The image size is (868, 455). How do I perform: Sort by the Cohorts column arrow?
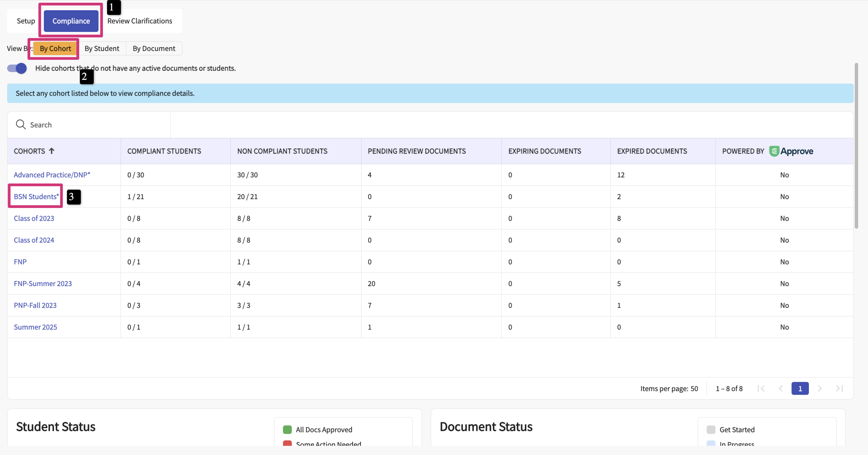click(x=52, y=151)
